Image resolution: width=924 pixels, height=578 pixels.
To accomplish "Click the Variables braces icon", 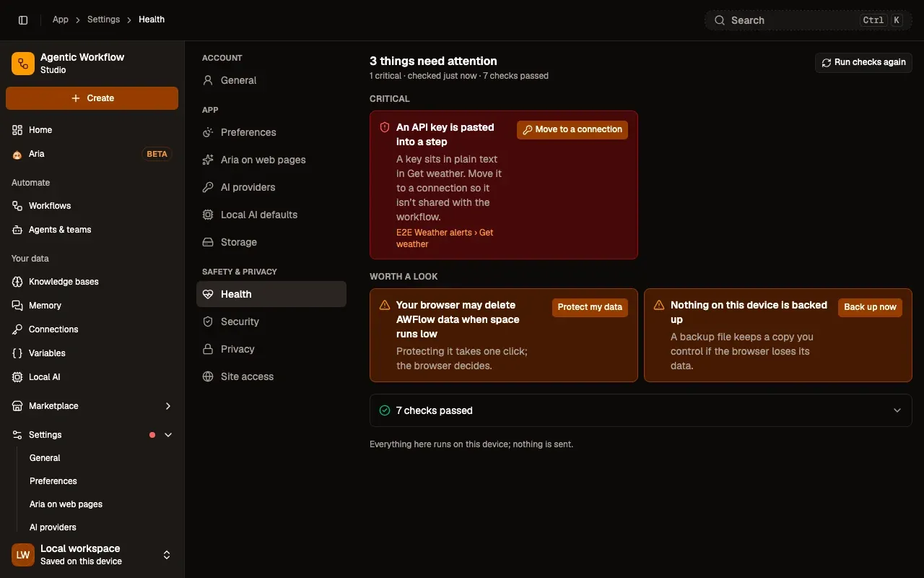I will (17, 353).
